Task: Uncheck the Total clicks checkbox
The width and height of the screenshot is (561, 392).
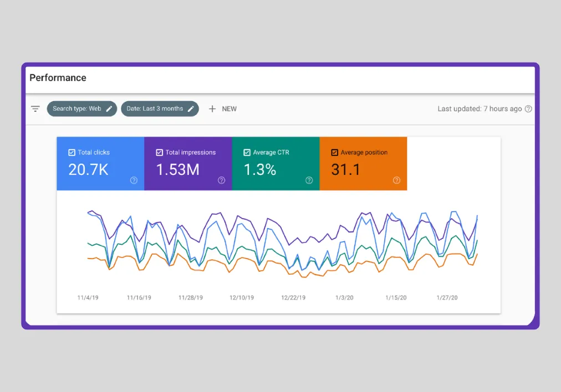Action: tap(72, 152)
